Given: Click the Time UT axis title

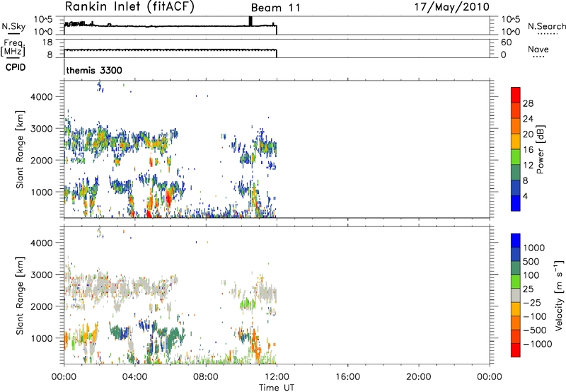Looking at the screenshot, I should point(277,387).
